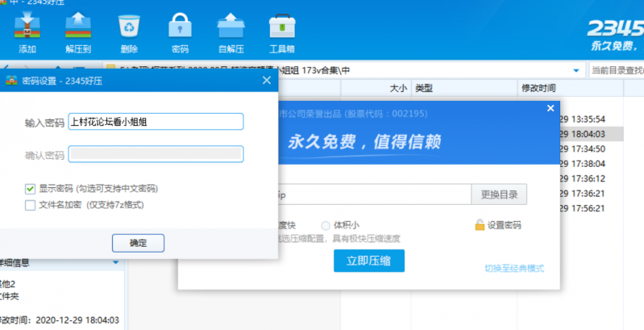Open the 切换至经典模式 link
The height and width of the screenshot is (330, 644).
tap(514, 269)
